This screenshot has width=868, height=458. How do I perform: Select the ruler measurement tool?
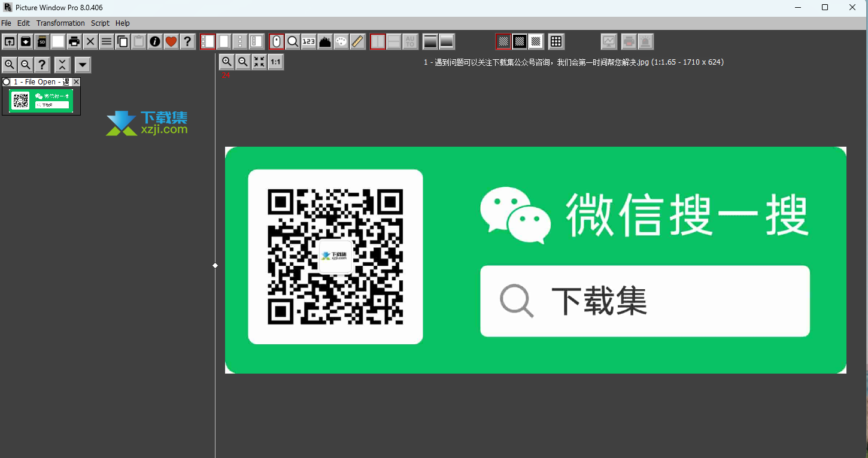point(357,41)
